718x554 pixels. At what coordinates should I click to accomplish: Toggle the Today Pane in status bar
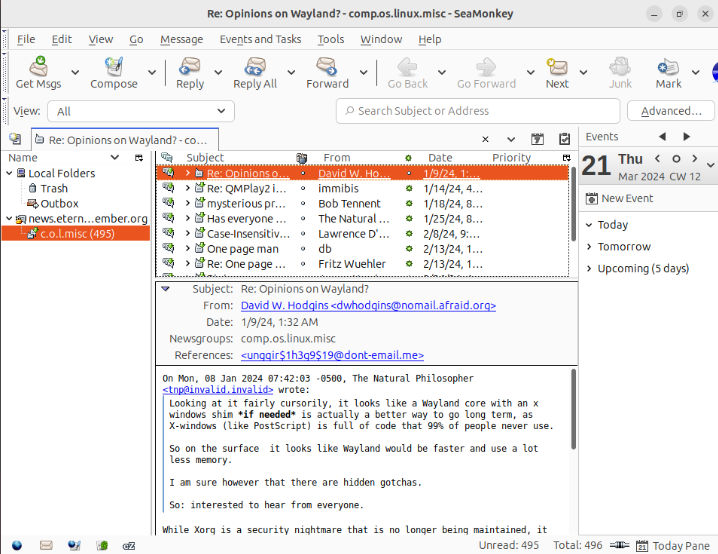click(673, 545)
